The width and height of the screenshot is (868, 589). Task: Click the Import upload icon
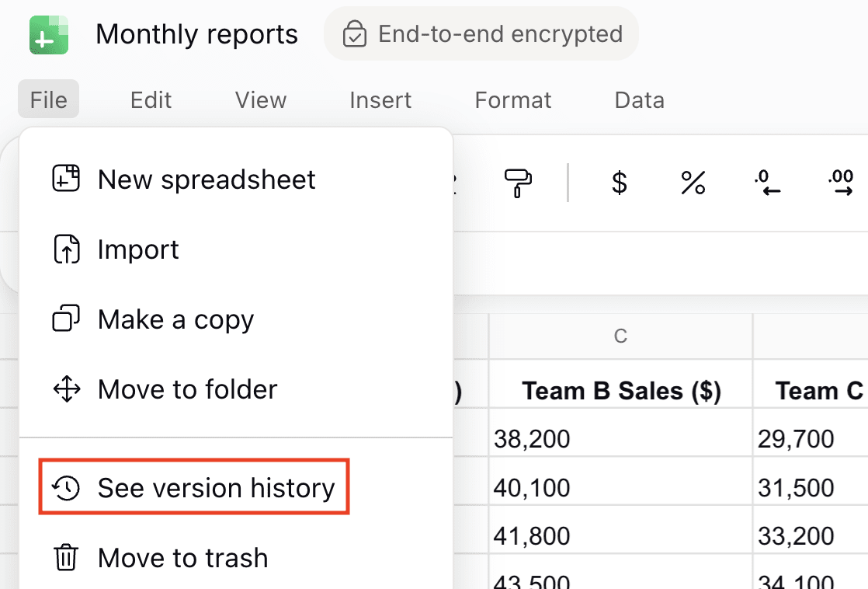(x=66, y=249)
